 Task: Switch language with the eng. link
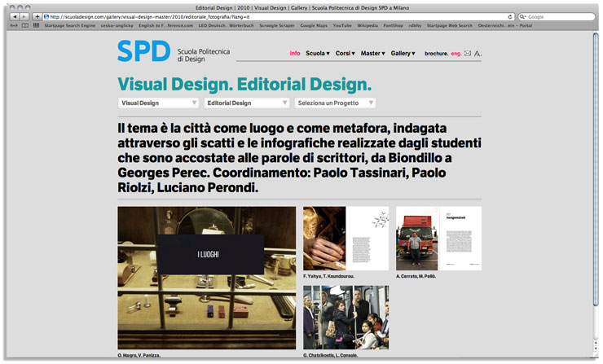pyautogui.click(x=456, y=54)
